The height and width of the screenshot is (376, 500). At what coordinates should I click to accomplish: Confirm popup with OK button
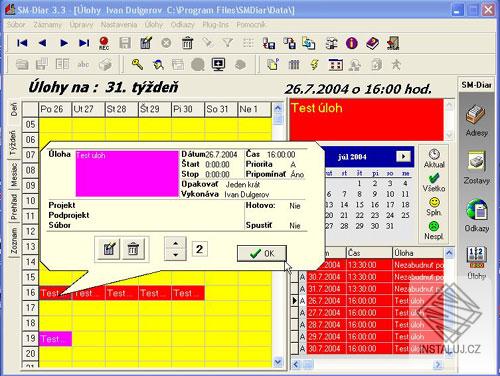pos(262,254)
